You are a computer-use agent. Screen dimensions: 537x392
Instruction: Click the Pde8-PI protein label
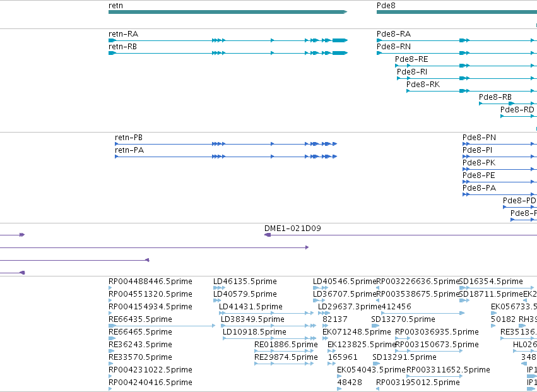[x=478, y=150]
